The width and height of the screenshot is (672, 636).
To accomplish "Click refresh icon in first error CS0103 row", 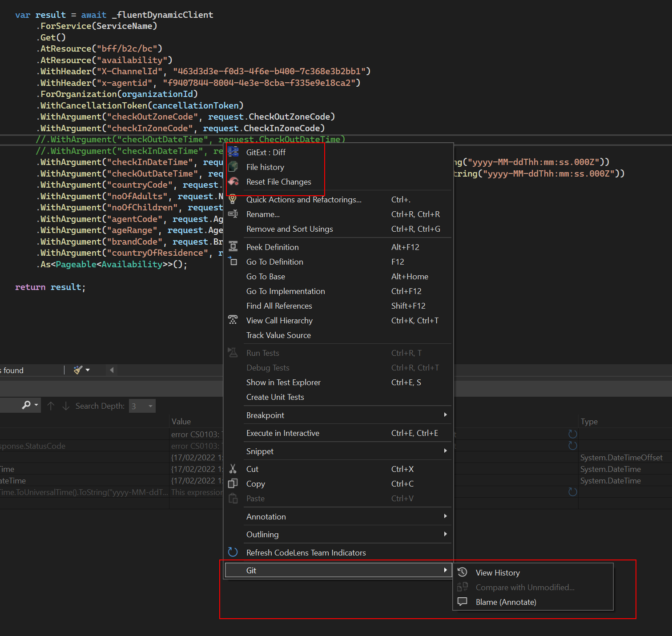I will pos(573,434).
